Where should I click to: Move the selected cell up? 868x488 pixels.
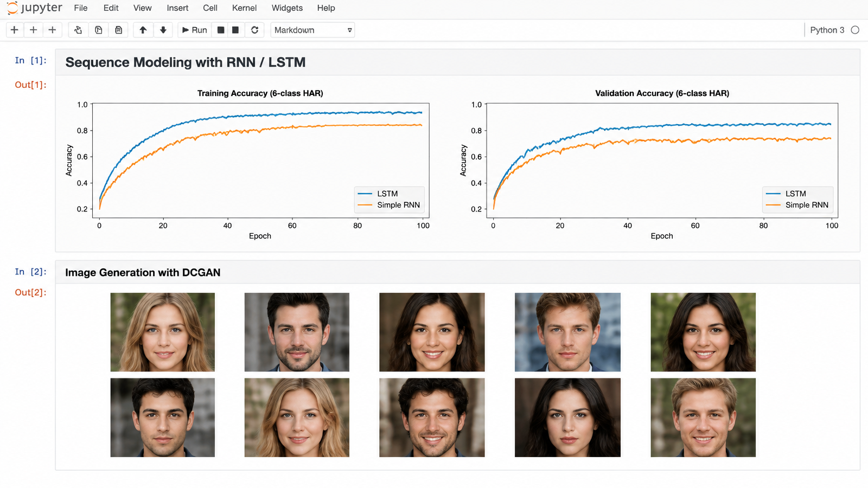tap(143, 30)
